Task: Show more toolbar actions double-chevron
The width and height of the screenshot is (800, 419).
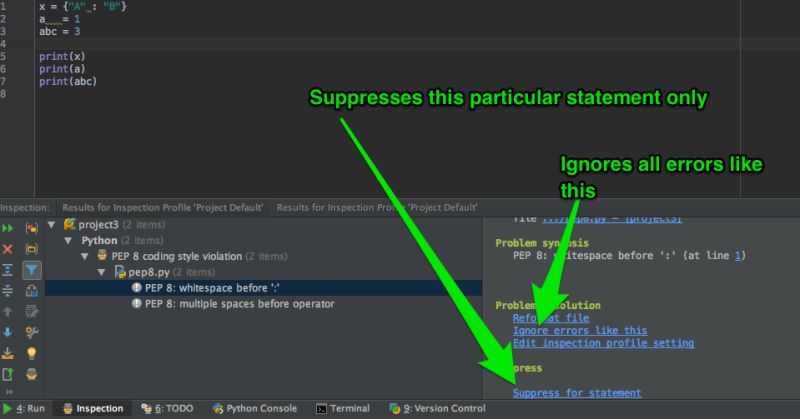Action: [8, 392]
